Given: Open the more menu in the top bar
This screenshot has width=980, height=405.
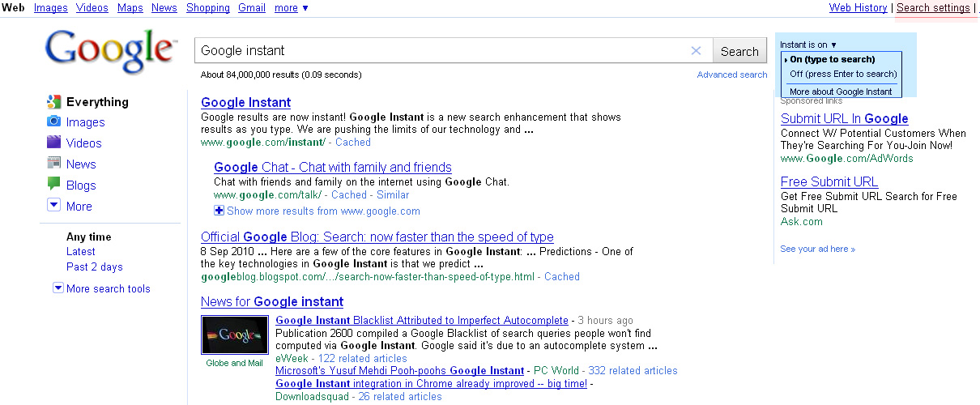Looking at the screenshot, I should 292,8.
